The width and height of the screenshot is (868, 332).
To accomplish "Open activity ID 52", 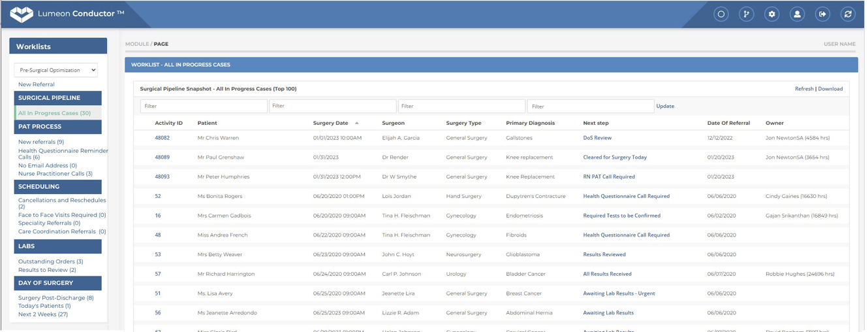I will click(159, 197).
